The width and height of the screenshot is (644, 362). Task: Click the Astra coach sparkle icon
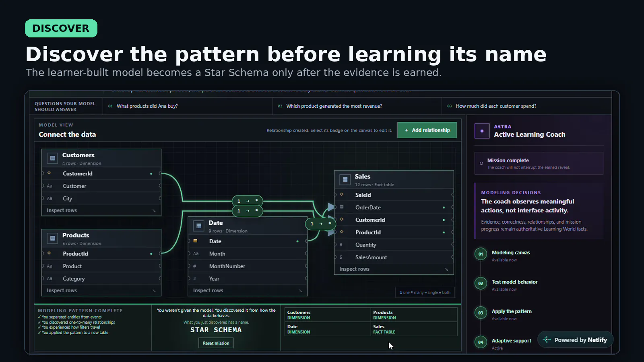[482, 131]
